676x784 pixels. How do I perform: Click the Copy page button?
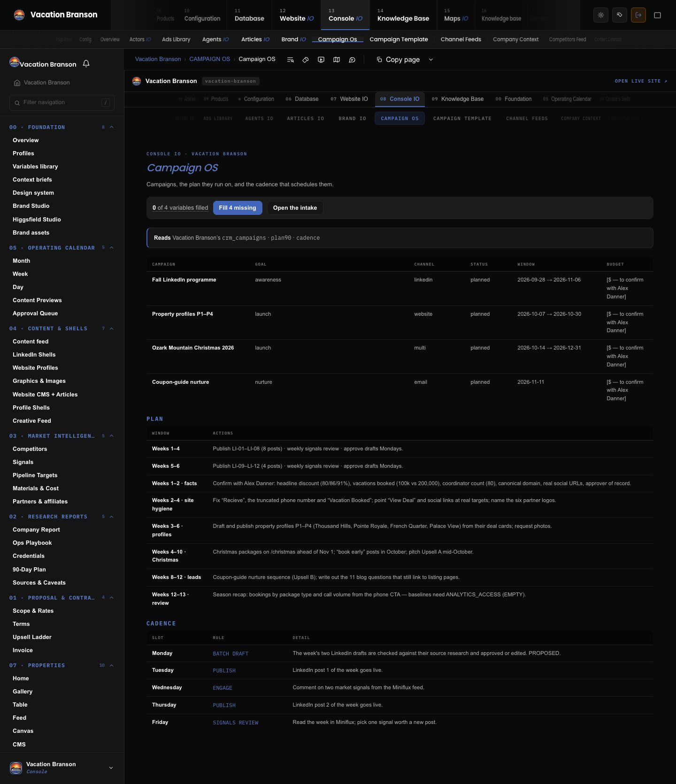[398, 60]
